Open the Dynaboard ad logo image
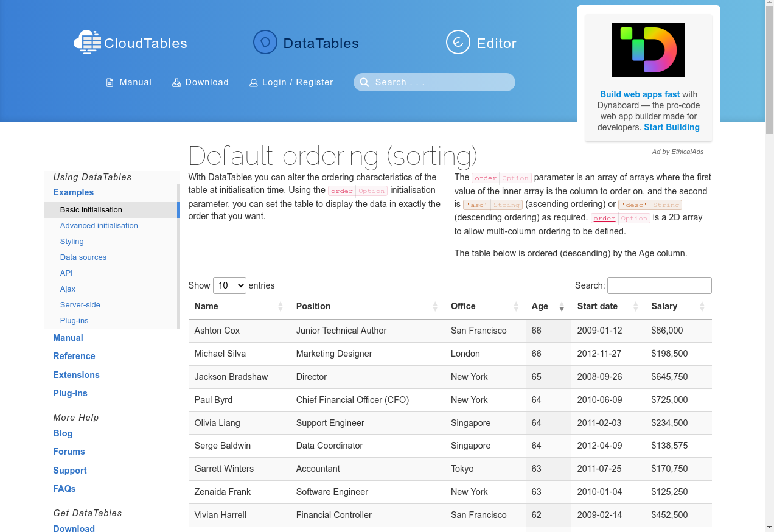774x532 pixels. click(x=648, y=50)
